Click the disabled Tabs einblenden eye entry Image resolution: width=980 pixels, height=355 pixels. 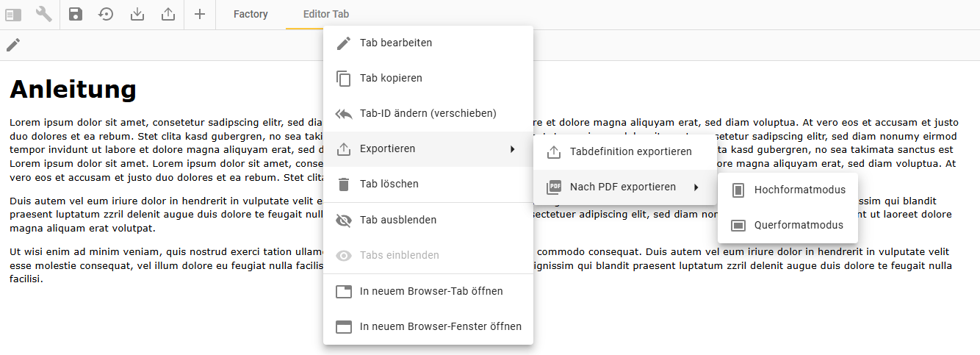399,255
